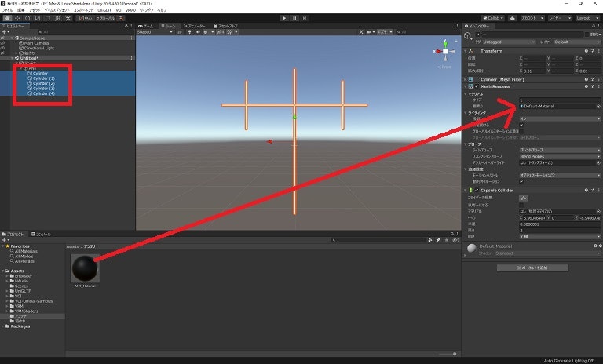Open the Anchor Override object picker

pyautogui.click(x=598, y=163)
